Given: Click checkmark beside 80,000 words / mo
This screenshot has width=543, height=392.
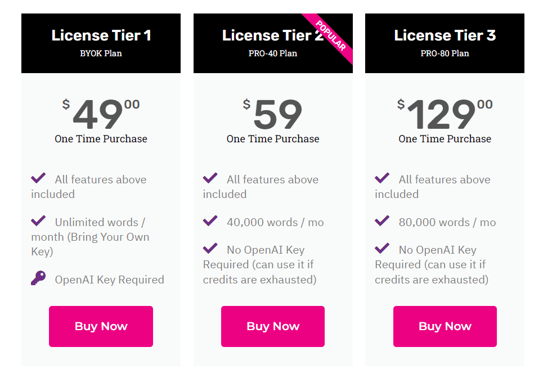Looking at the screenshot, I should pyautogui.click(x=382, y=220).
